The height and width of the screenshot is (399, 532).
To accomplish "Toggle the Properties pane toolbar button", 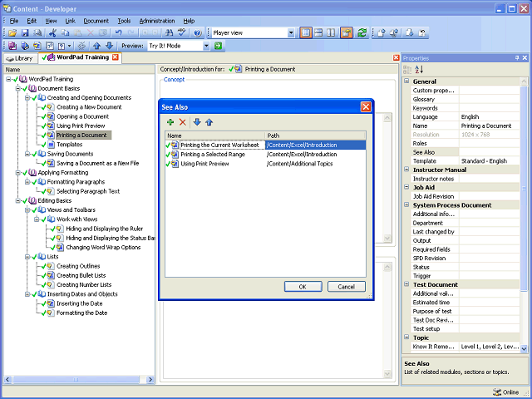I will 347,33.
